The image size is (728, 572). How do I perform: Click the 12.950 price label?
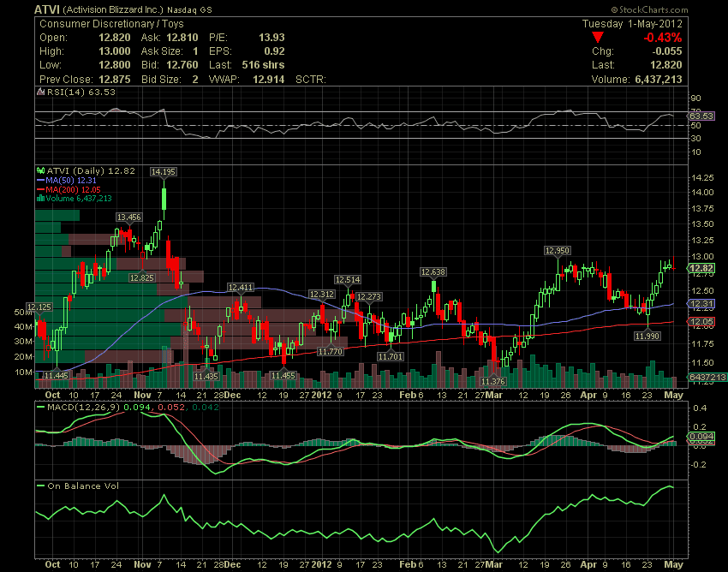coord(558,251)
